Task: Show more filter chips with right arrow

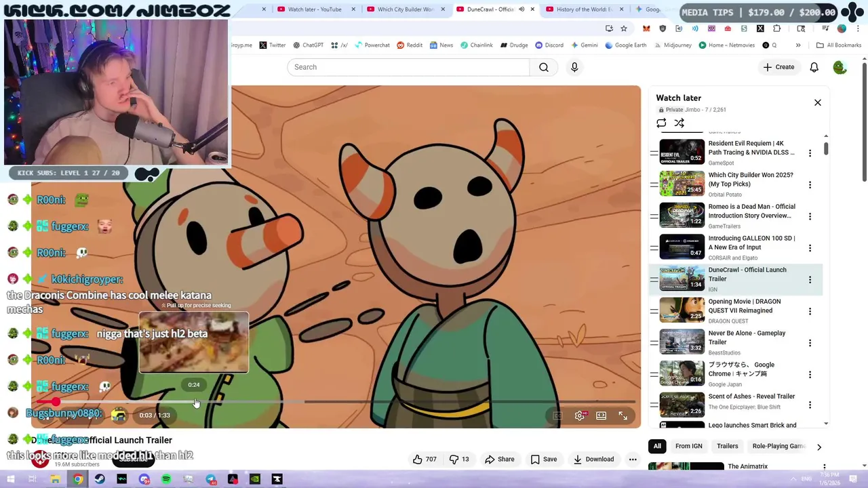Action: (x=818, y=447)
